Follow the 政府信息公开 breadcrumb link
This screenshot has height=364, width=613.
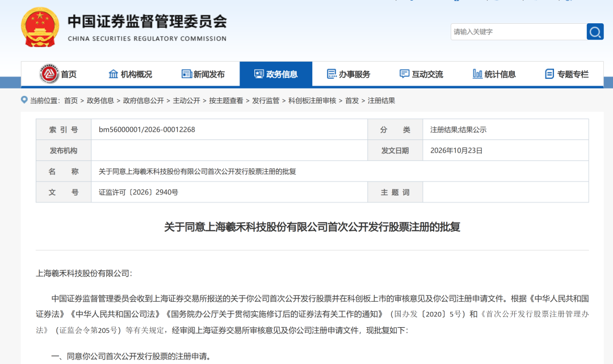144,101
